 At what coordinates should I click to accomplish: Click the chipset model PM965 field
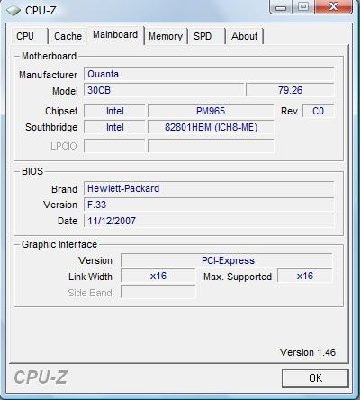211,111
